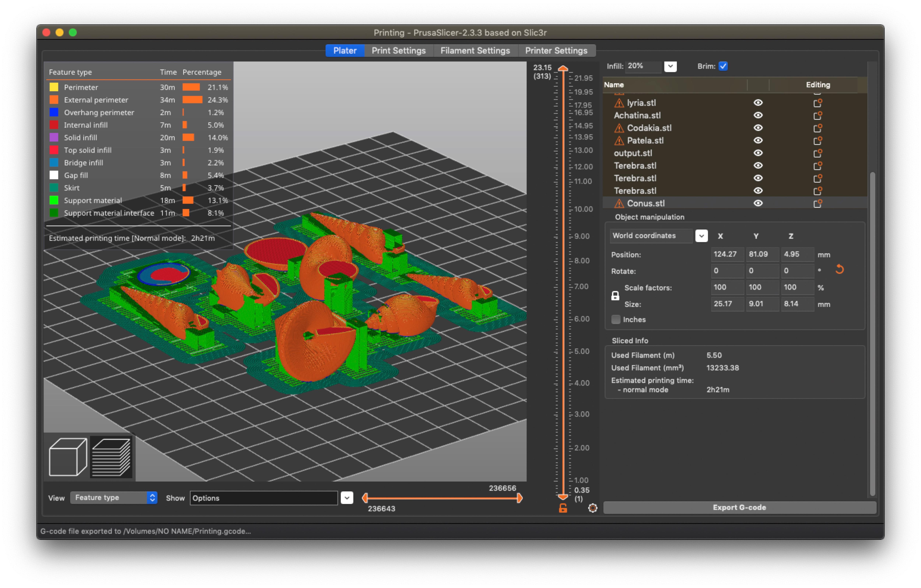Click the vertical slider lock icon
Viewport: 921px width, 588px height.
tap(563, 508)
